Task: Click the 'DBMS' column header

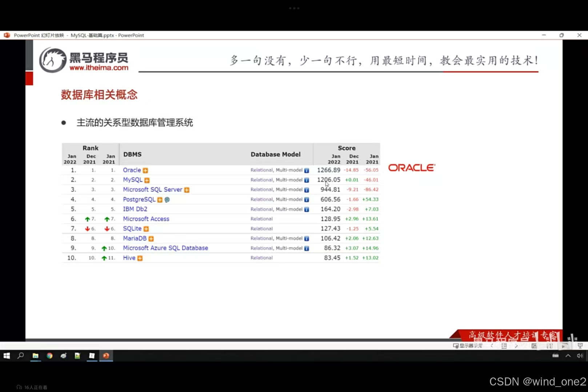Action: point(132,154)
